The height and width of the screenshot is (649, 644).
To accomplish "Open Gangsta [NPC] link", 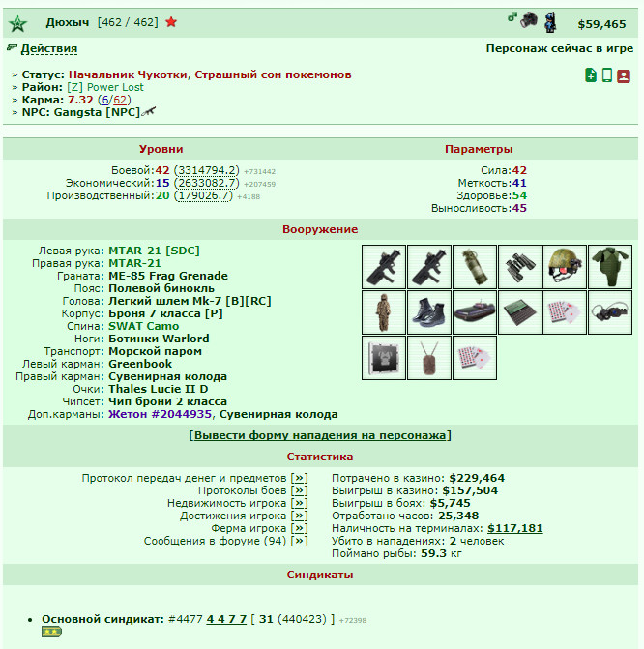I will tap(97, 112).
